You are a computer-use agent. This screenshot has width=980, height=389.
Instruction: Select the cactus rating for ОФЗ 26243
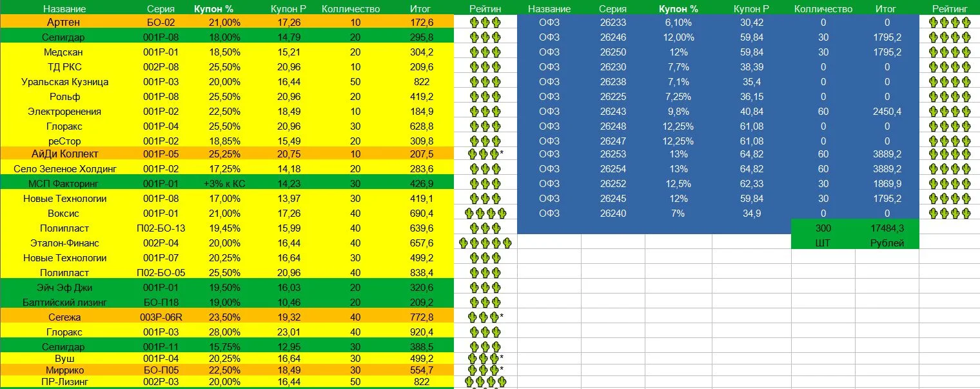point(950,112)
